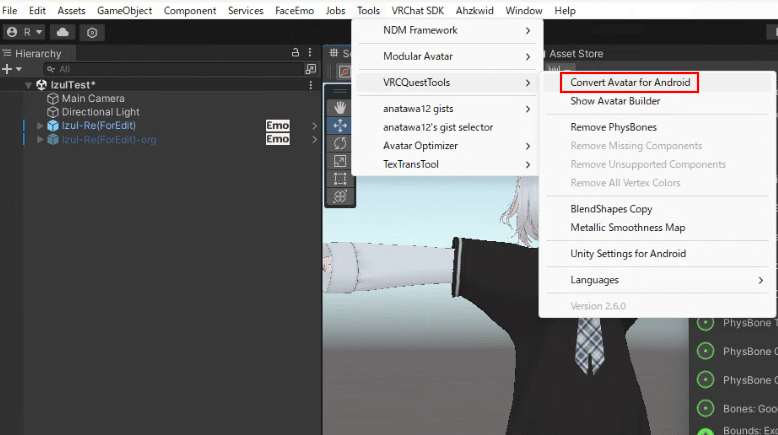
Task: Toggle the Hierarchy panel lock icon
Action: (x=295, y=53)
